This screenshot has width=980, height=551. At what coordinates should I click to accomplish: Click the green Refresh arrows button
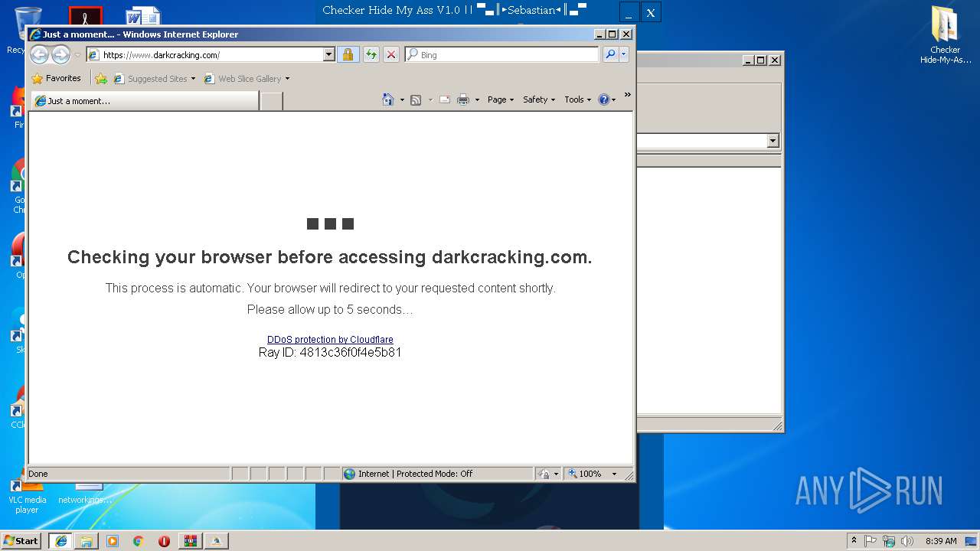coord(371,54)
